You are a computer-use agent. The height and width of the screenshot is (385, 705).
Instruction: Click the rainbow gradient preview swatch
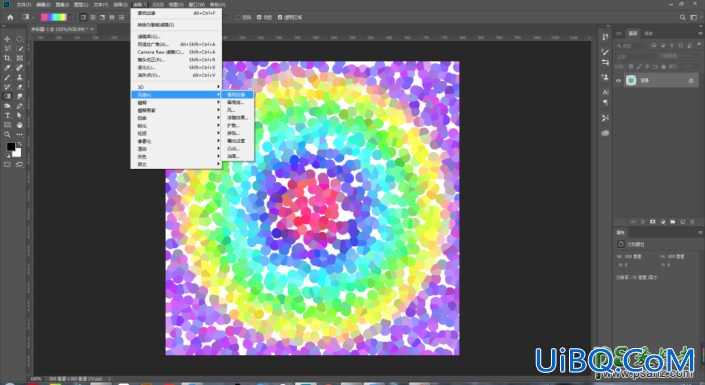pos(54,17)
